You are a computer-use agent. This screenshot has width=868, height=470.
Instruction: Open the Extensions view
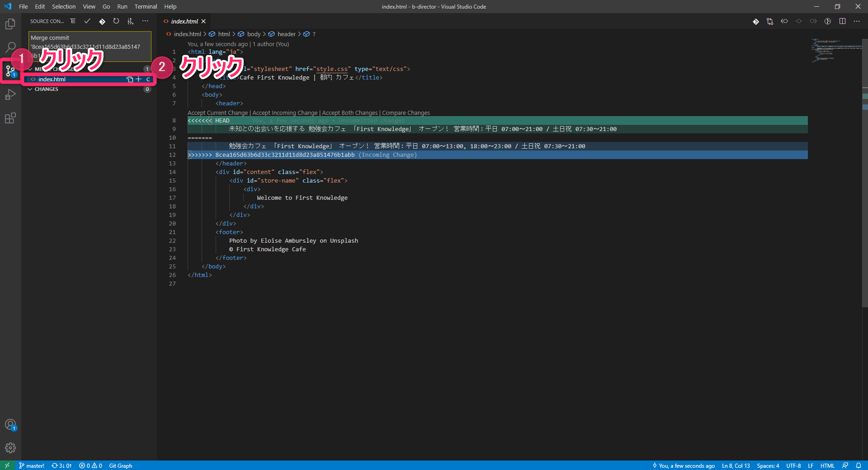[x=10, y=118]
